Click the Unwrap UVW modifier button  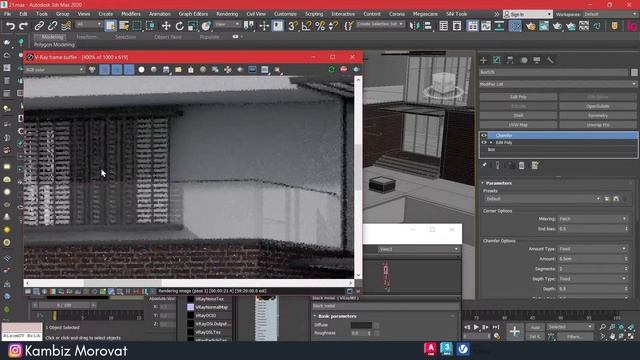pyautogui.click(x=598, y=125)
